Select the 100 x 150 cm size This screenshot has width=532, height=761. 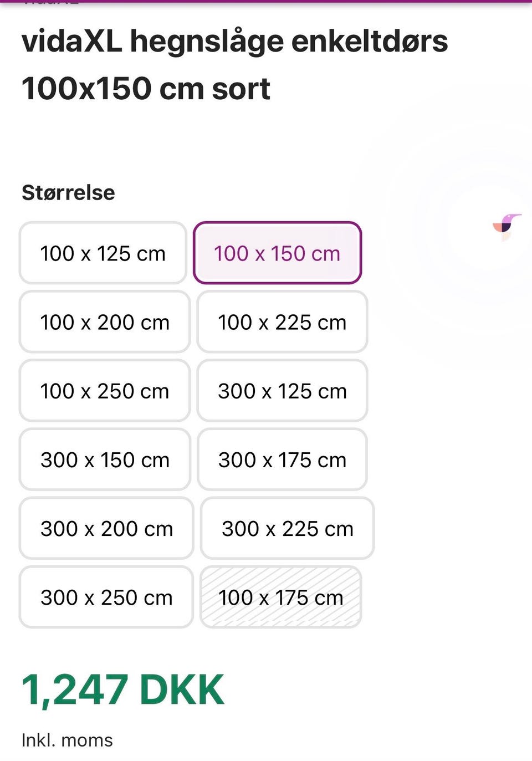click(277, 253)
